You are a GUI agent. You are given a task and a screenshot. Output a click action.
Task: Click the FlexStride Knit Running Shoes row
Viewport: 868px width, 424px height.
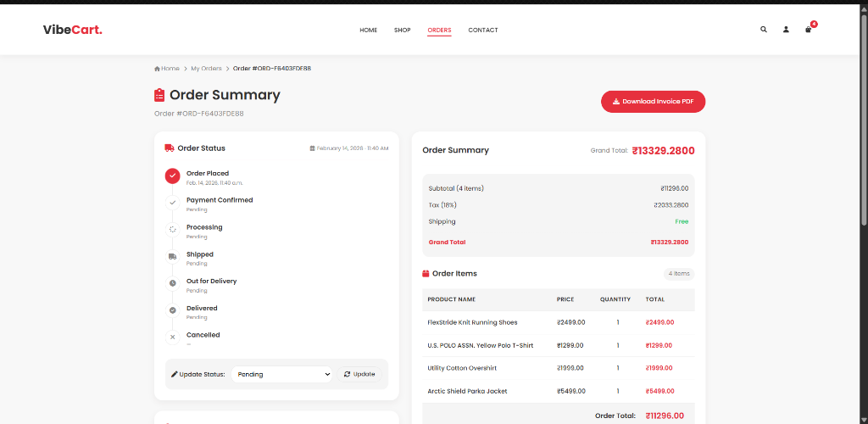coord(558,322)
